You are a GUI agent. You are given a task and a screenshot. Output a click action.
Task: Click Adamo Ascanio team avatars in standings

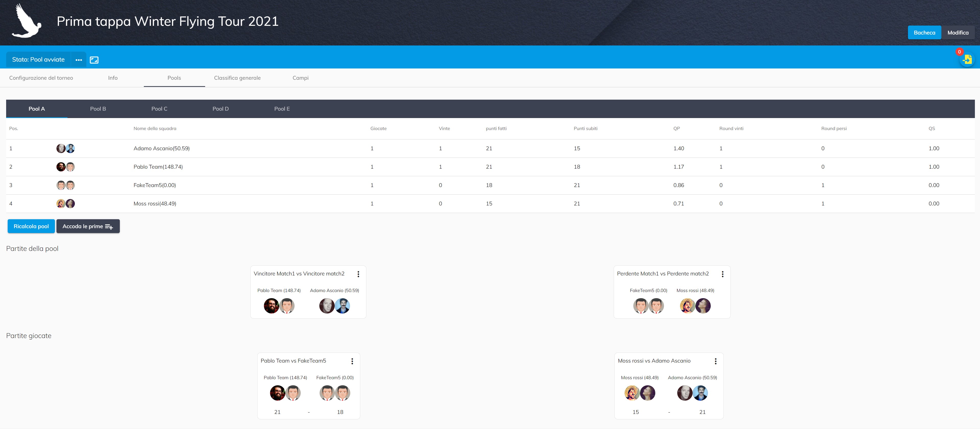click(x=65, y=148)
